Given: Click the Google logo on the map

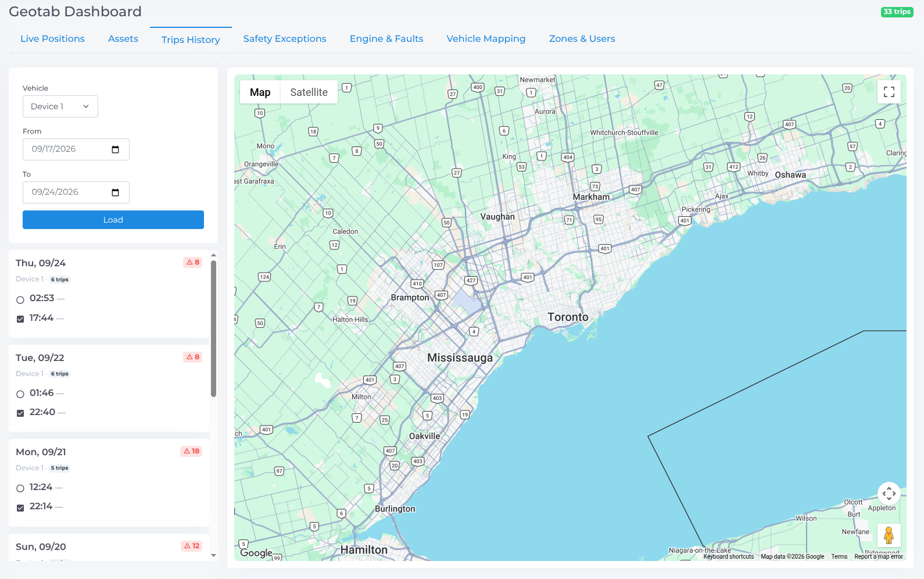Looking at the screenshot, I should pyautogui.click(x=256, y=553).
